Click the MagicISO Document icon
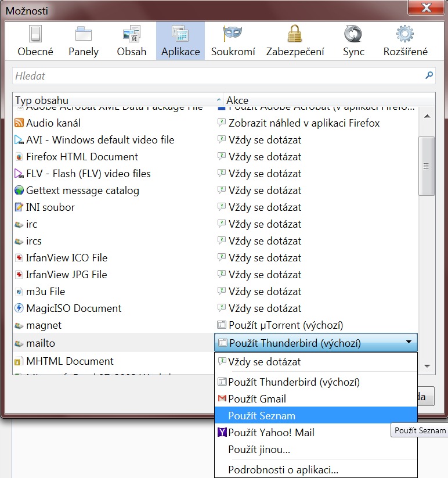The width and height of the screenshot is (448, 478). point(19,308)
